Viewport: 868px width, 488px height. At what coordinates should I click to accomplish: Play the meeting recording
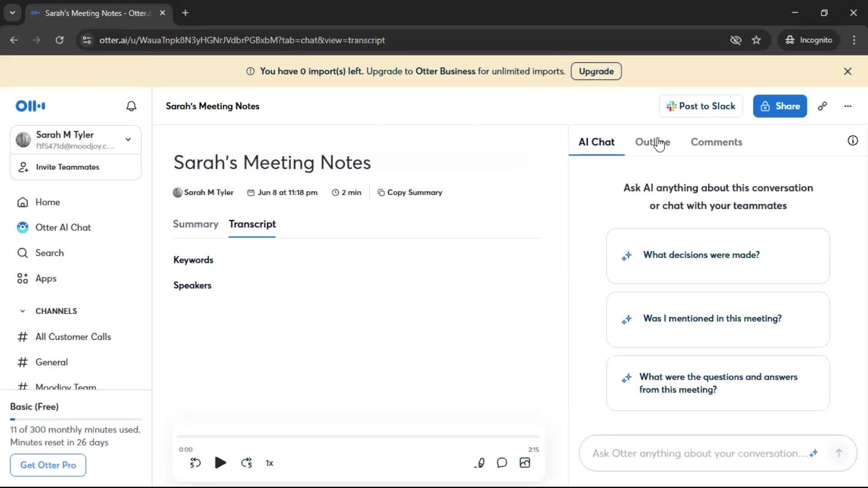[220, 463]
